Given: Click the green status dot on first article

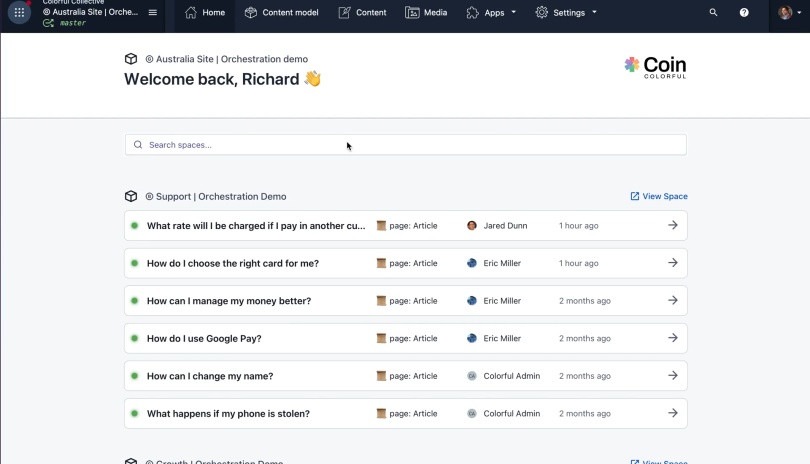Looking at the screenshot, I should pyautogui.click(x=134, y=225).
